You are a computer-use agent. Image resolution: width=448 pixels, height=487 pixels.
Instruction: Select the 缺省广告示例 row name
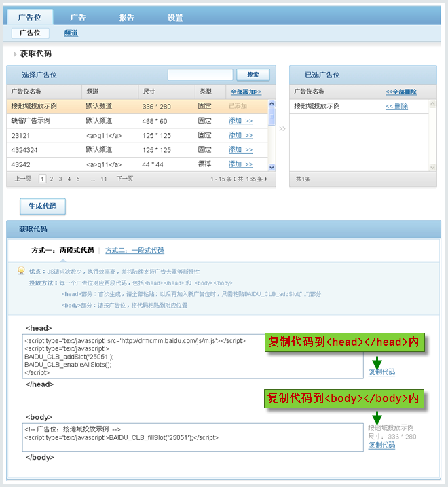click(x=31, y=120)
